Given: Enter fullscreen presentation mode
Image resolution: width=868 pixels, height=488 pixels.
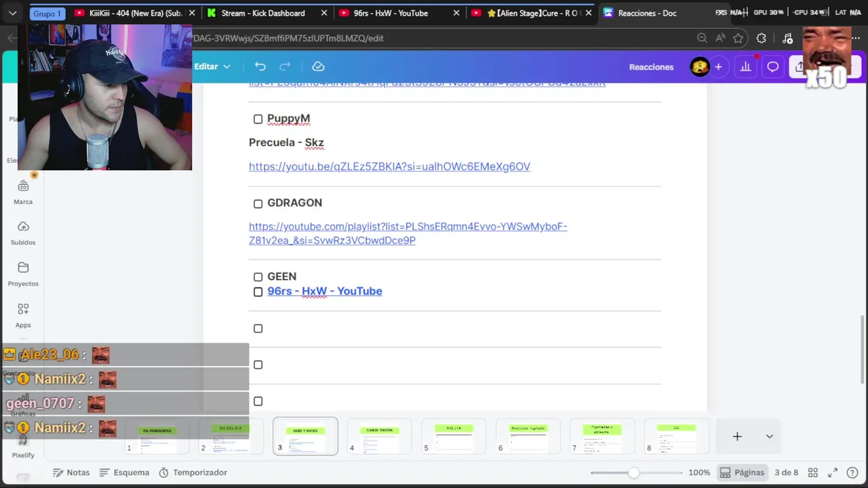Looking at the screenshot, I should pyautogui.click(x=832, y=472).
